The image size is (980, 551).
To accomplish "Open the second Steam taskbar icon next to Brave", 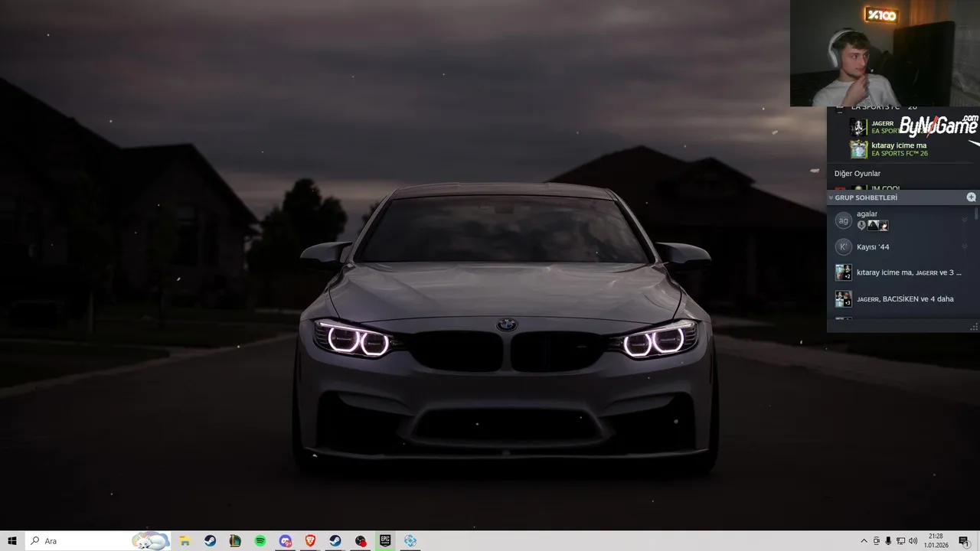I will (x=335, y=541).
